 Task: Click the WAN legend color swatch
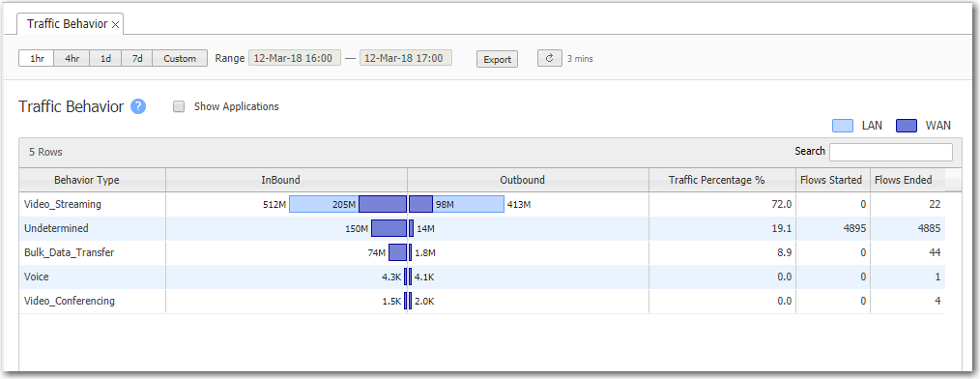coord(907,126)
